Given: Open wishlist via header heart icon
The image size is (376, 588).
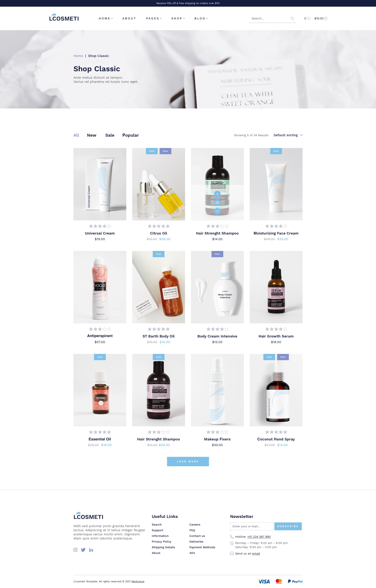Looking at the screenshot, I should (309, 18).
